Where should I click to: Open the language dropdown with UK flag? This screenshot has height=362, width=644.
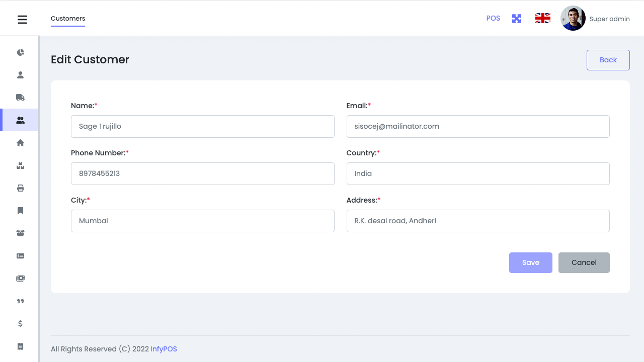click(542, 19)
